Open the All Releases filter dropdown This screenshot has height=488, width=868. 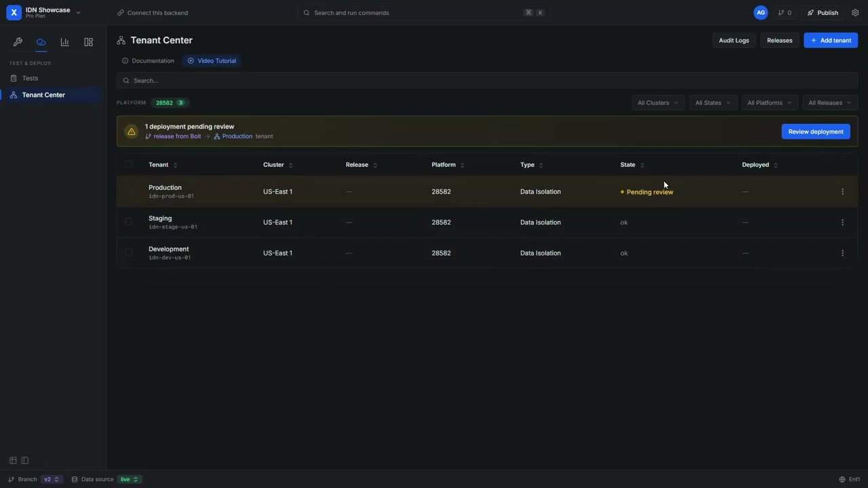coord(830,103)
